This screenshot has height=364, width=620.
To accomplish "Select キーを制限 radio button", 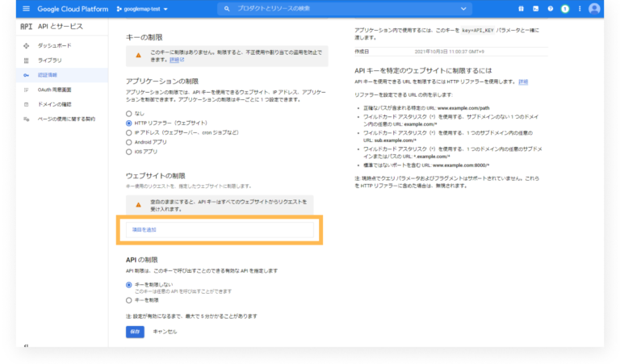I will click(129, 299).
